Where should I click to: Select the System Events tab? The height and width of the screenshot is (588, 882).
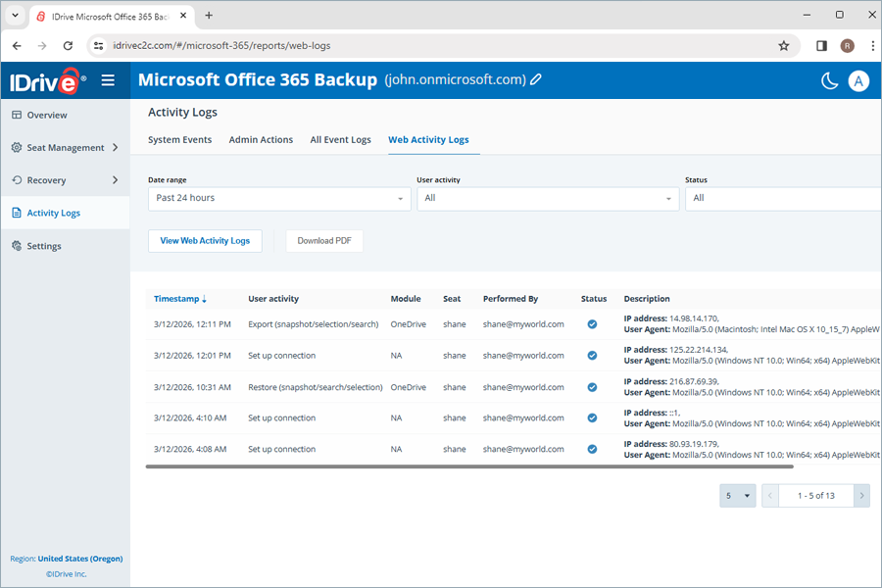(x=179, y=139)
